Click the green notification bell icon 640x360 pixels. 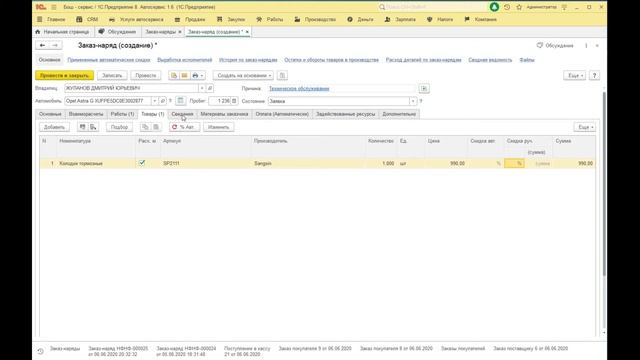click(x=494, y=7)
